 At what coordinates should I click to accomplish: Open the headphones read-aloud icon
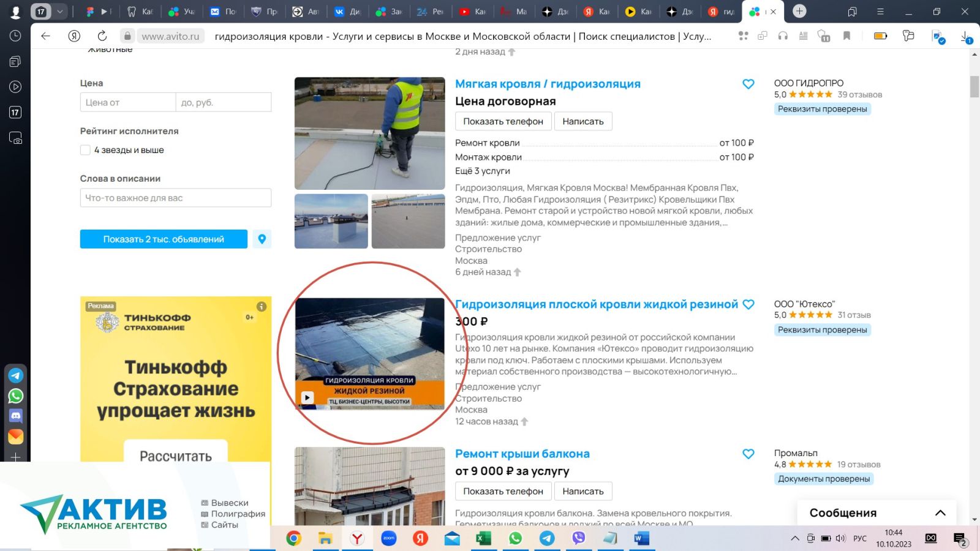pyautogui.click(x=783, y=36)
